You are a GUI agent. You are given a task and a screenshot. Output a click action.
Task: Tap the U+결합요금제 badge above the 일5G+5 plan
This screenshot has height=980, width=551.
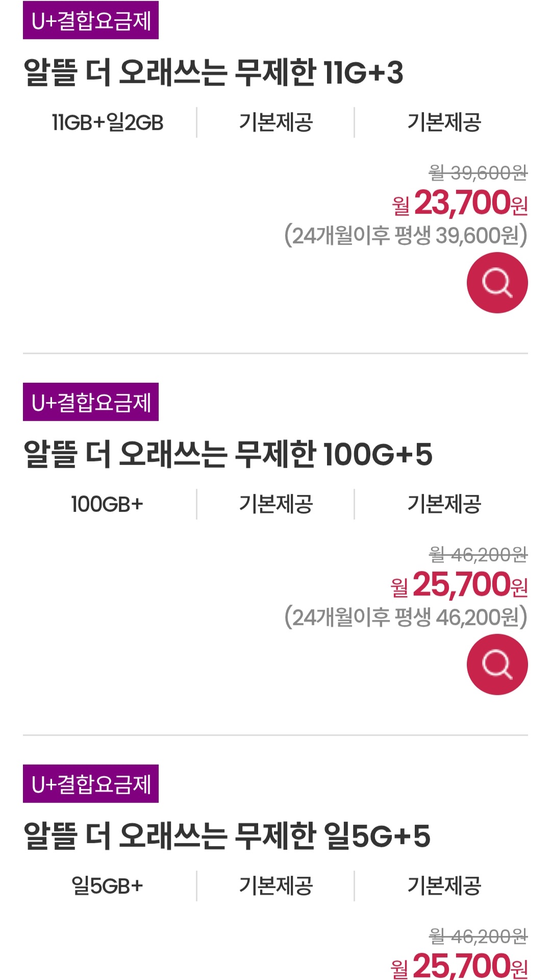pos(91,784)
